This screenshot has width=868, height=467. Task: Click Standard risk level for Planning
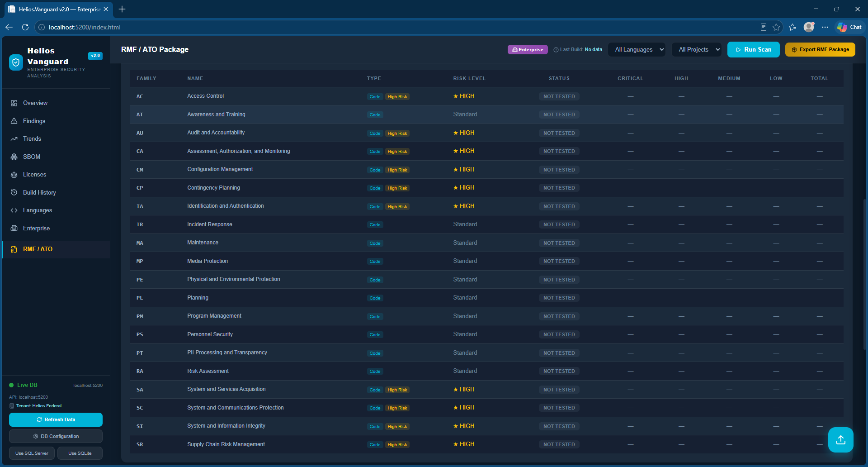click(x=465, y=298)
